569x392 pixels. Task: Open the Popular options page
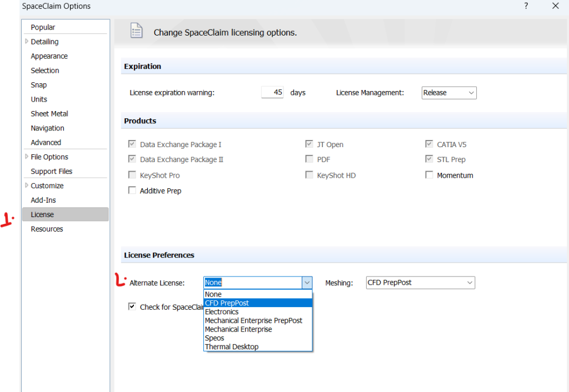pyautogui.click(x=43, y=27)
